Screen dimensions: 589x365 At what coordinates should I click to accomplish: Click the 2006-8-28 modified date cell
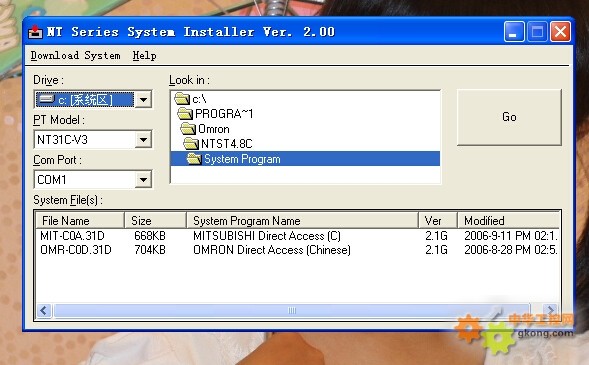(511, 250)
